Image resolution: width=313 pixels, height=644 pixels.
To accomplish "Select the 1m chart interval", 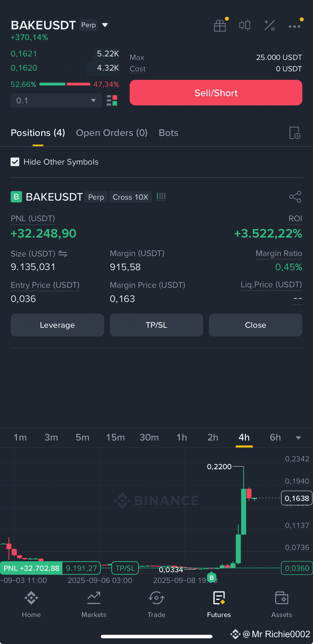I will click(x=20, y=438).
